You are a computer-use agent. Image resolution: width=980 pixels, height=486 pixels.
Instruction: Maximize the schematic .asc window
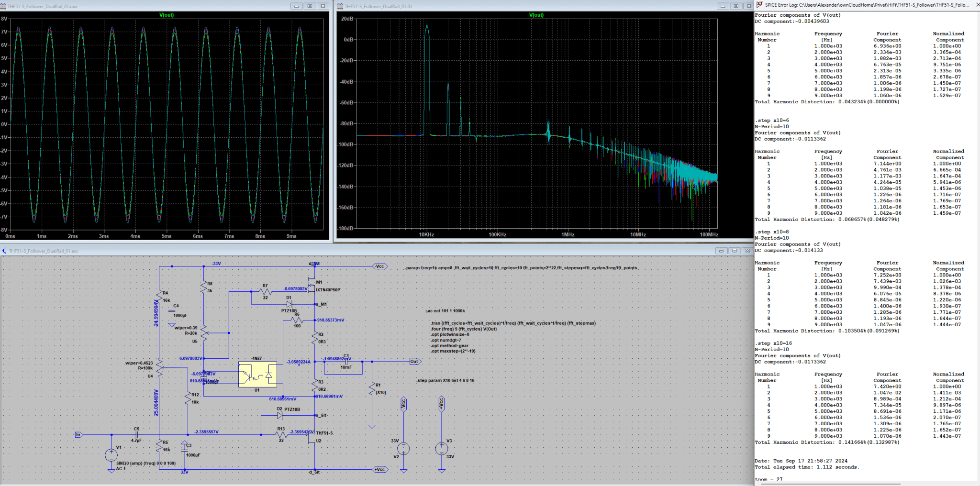(735, 251)
